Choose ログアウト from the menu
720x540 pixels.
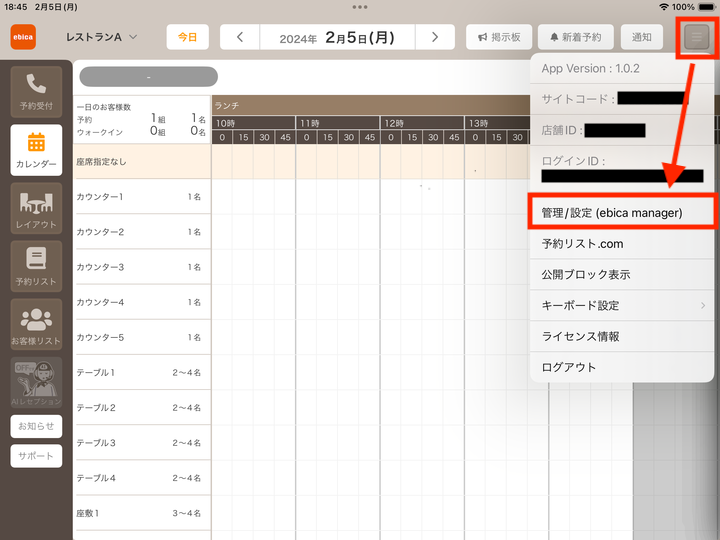(x=622, y=367)
